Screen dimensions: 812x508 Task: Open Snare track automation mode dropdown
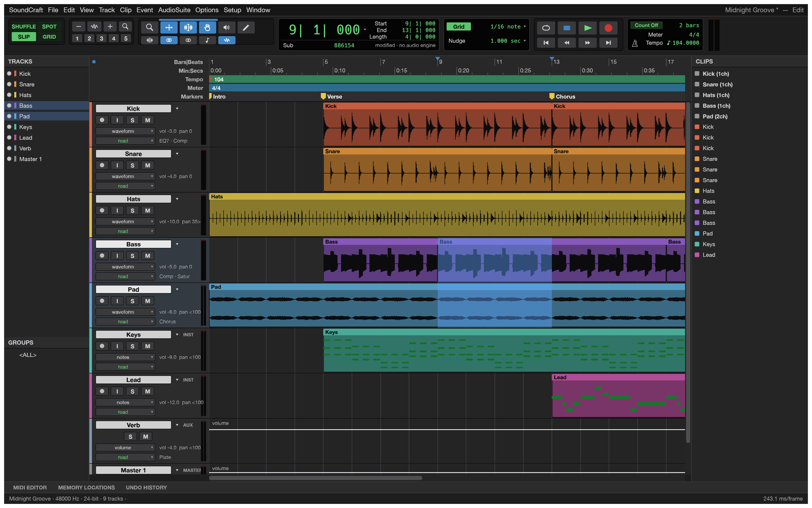click(x=125, y=186)
